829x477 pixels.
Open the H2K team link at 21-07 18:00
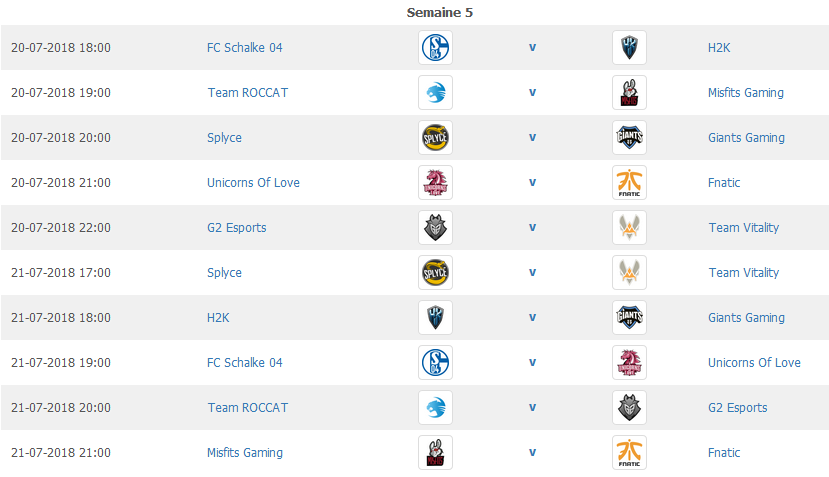click(218, 317)
